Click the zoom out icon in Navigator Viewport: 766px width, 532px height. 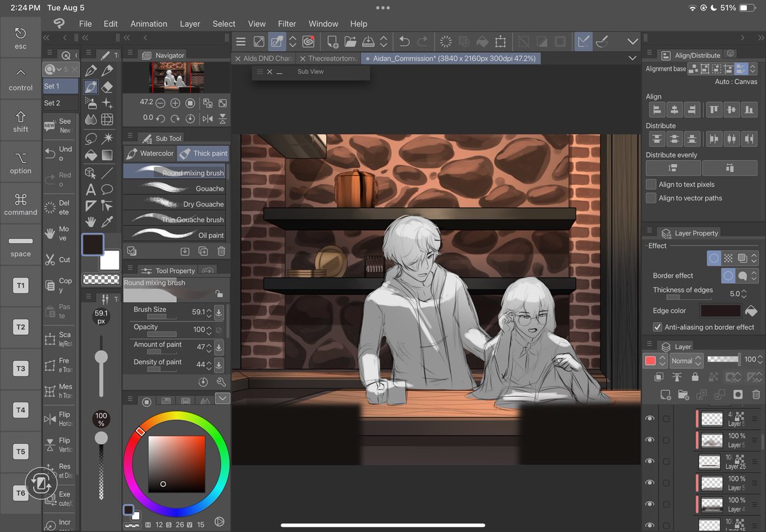(160, 103)
